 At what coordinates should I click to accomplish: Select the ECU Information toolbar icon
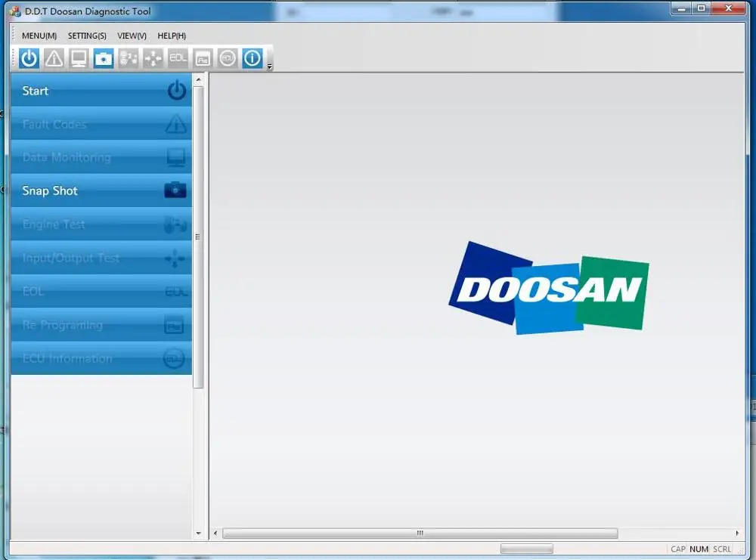[x=227, y=57]
